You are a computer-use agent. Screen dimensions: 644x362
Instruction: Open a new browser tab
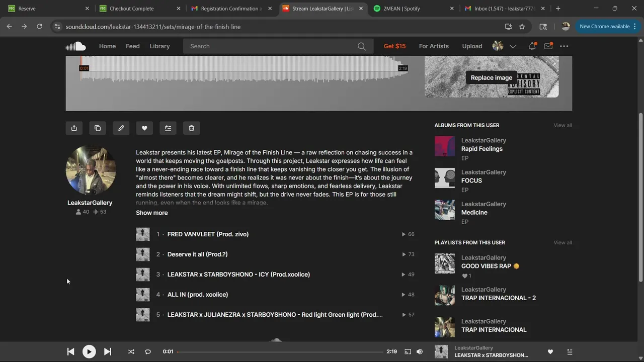(558, 9)
